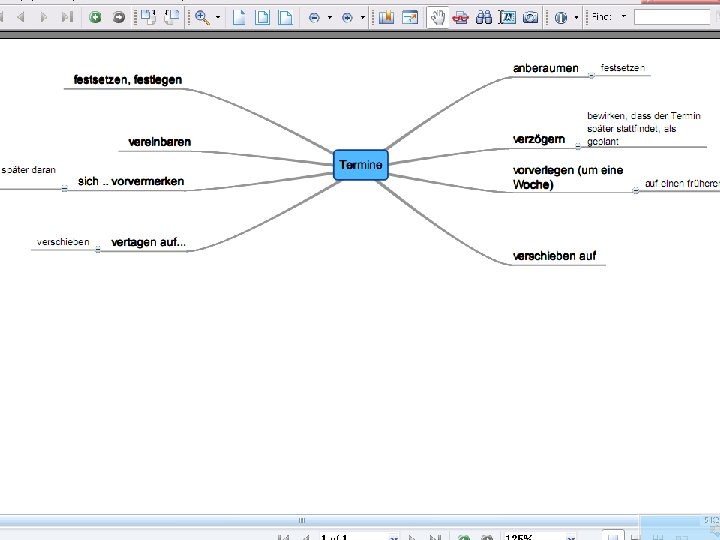This screenshot has height=540, width=720.
Task: Collapse the anberaumen branch node
Action: [591, 75]
